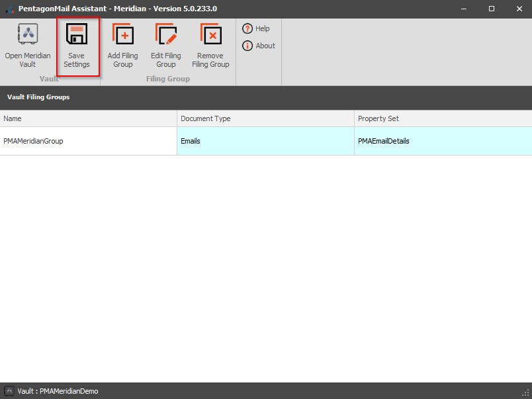Minimize the PentagonMail Assistant window
Screen dimensions: 532x399
tap(464, 9)
